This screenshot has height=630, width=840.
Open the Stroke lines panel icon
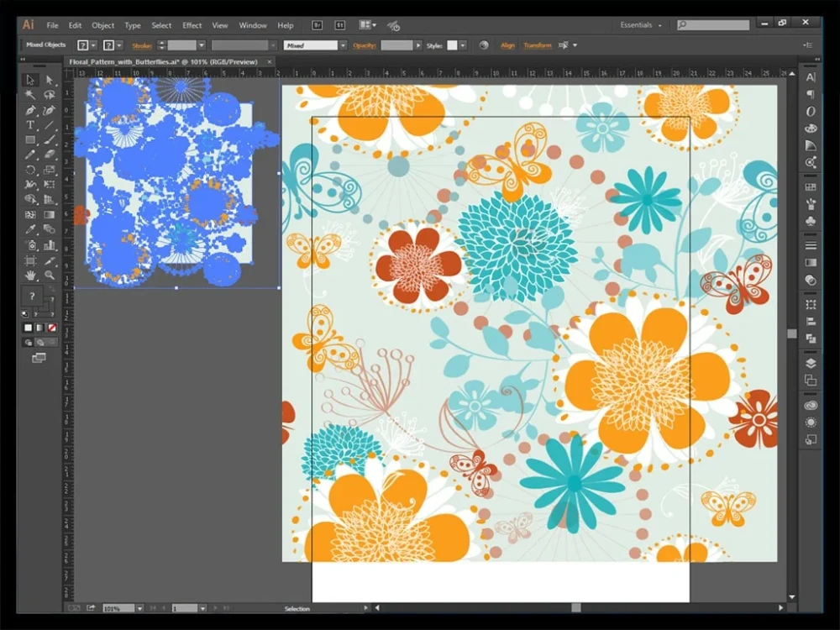(x=811, y=245)
